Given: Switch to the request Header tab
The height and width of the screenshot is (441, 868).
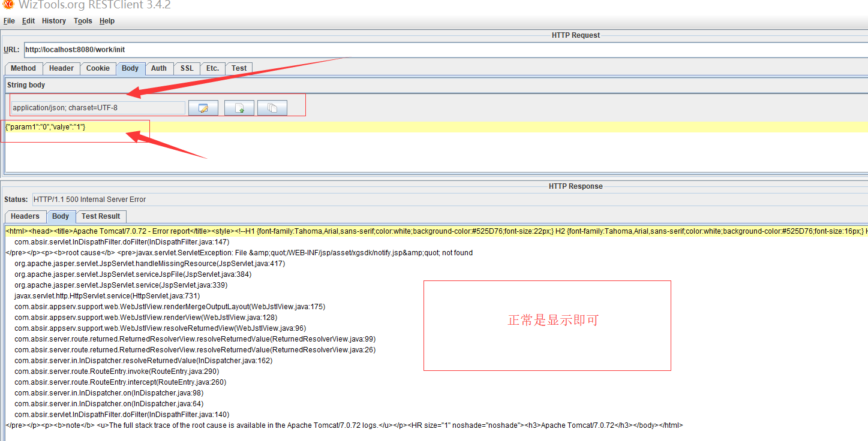Looking at the screenshot, I should point(61,68).
